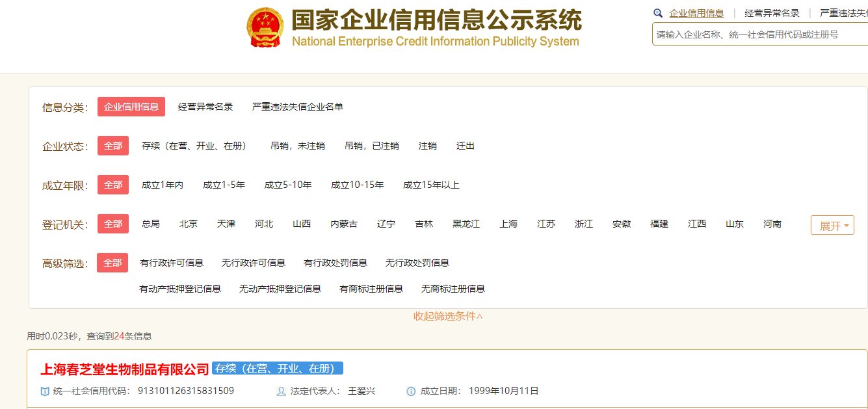Open company 上海春芝堂生物制品有限公司 details
This screenshot has height=409, width=868.
[124, 367]
